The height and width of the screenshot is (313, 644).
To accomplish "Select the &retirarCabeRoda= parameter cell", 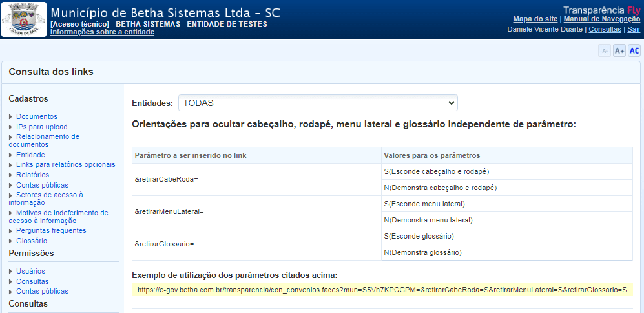I will (256, 180).
